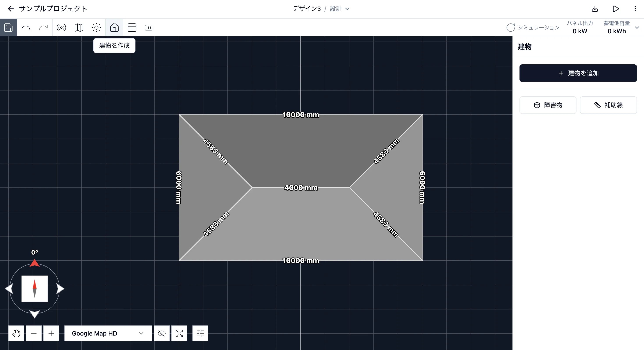644x350 pixels.
Task: Click the 0° rotation angle label
Action: pos(34,252)
